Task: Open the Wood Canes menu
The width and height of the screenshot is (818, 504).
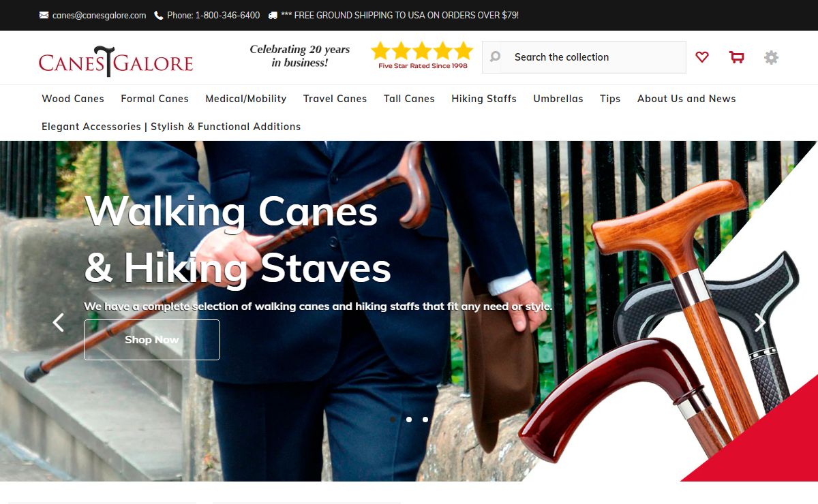Action: 73,99
